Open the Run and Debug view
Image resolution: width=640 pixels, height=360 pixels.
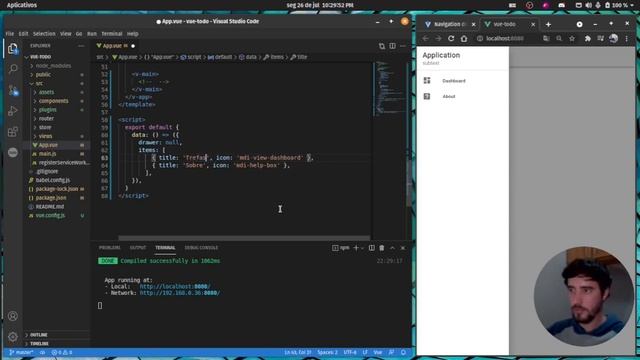13,111
